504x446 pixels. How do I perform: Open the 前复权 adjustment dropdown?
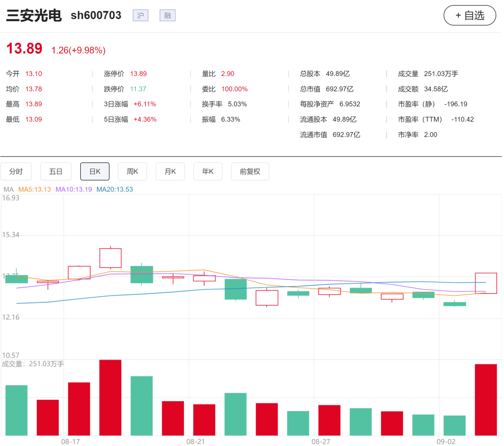tap(250, 171)
